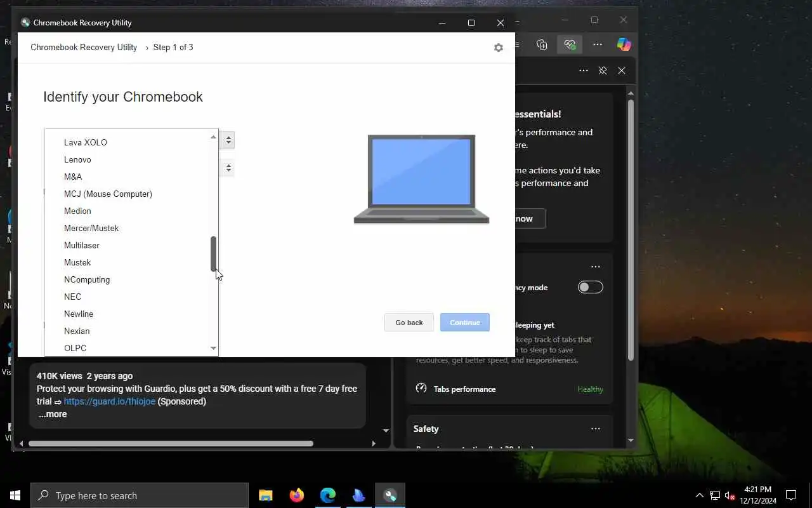Select NComputing from list
Screen dimensions: 812x508
[131, 279]
